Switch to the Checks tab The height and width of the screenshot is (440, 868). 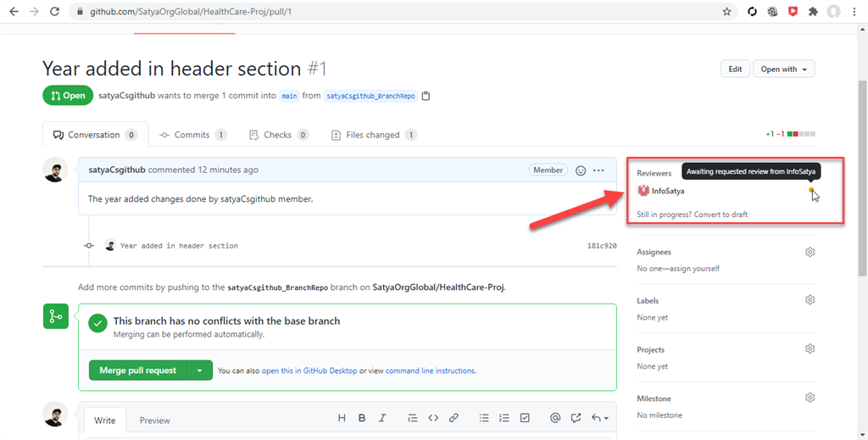(x=279, y=135)
